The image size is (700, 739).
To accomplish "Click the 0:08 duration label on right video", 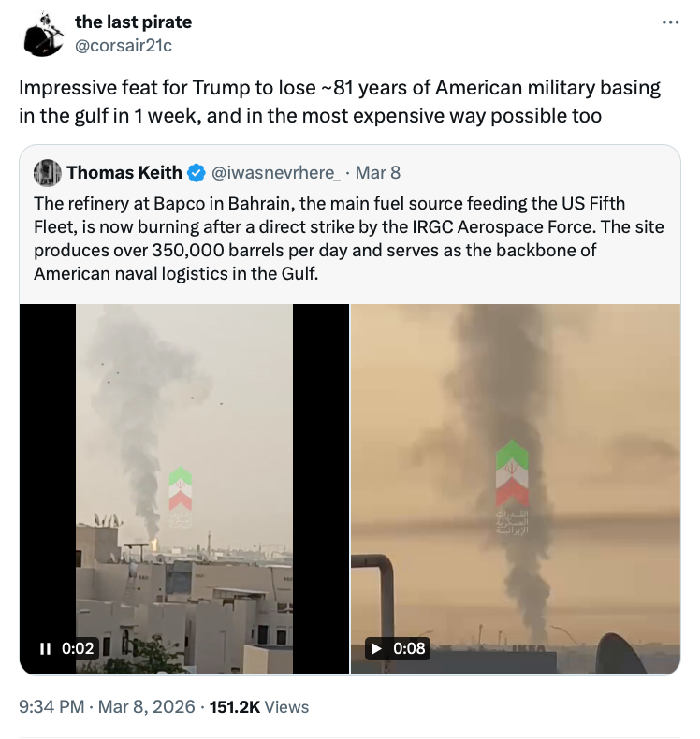I will pos(410,648).
